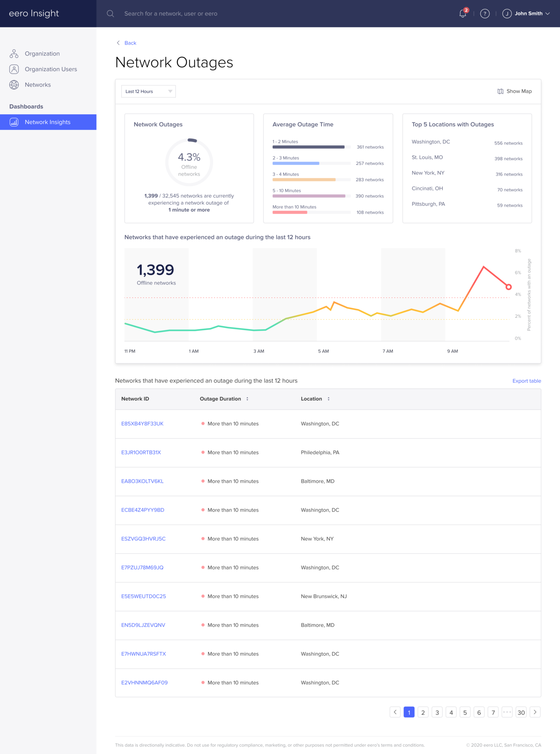Go to next page arrow
The width and height of the screenshot is (560, 754).
[x=535, y=712]
